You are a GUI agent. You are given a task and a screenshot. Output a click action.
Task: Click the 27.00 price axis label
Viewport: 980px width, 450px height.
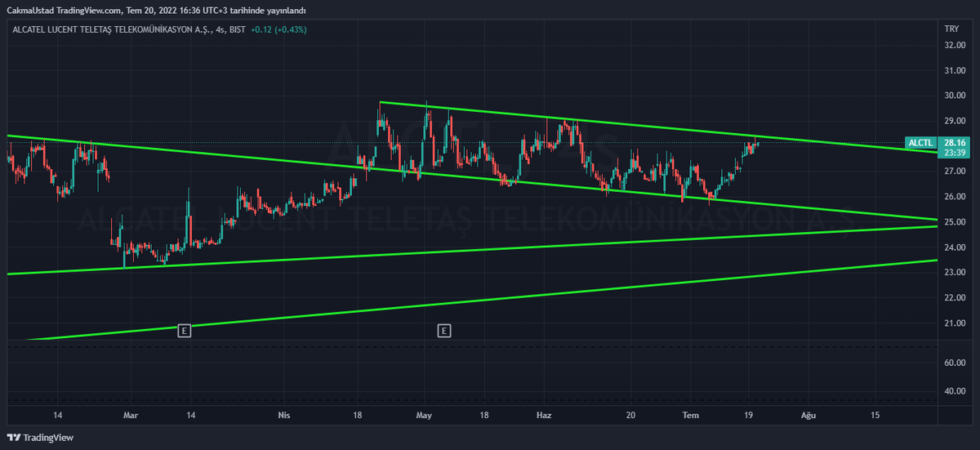click(x=954, y=172)
